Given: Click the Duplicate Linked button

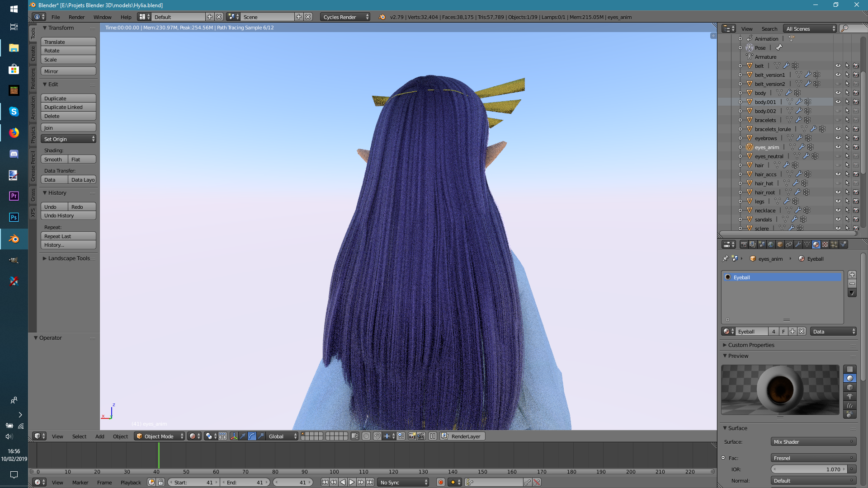Looking at the screenshot, I should pos(68,107).
